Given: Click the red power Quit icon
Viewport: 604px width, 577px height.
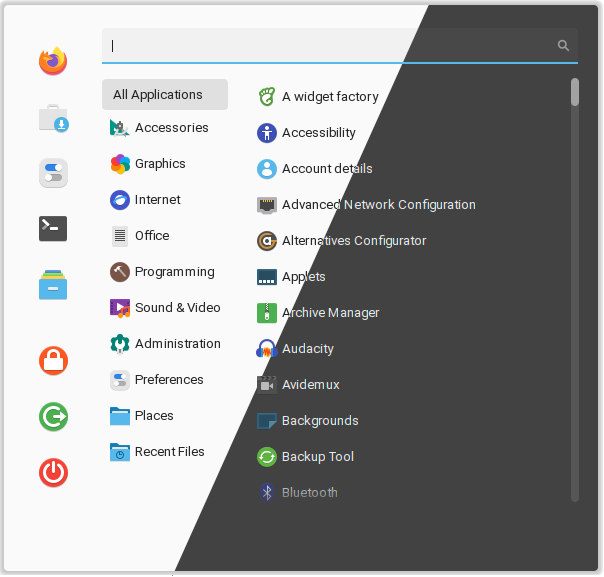Looking at the screenshot, I should point(54,473).
